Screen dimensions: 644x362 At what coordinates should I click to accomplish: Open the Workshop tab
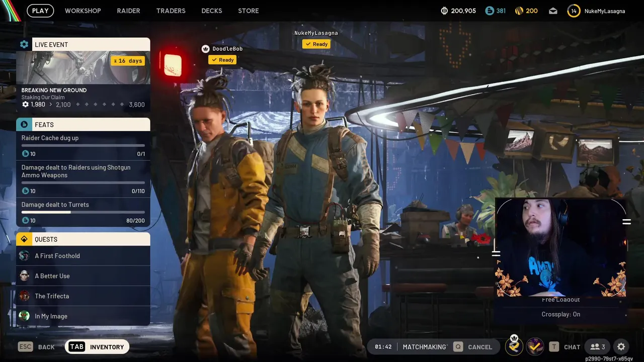[83, 11]
